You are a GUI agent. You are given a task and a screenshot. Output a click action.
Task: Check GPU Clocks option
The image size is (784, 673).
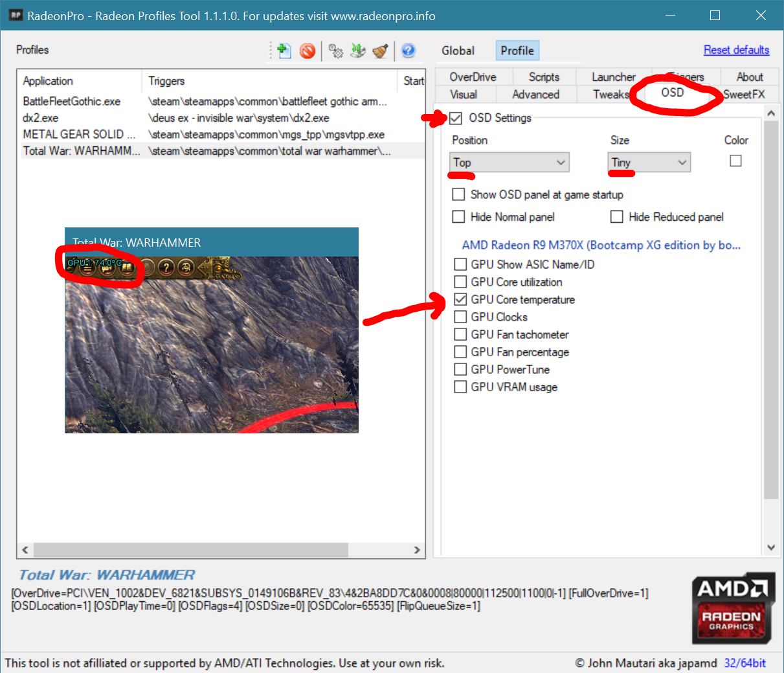click(460, 317)
